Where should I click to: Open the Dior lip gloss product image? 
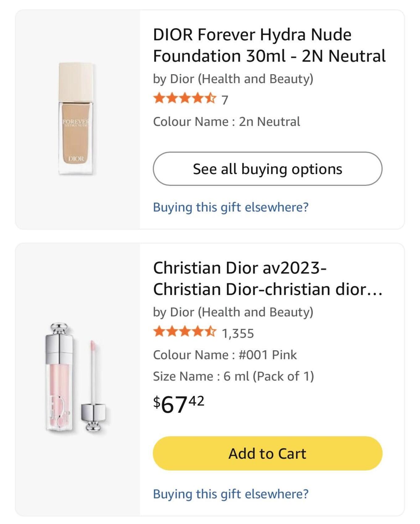pyautogui.click(x=75, y=377)
